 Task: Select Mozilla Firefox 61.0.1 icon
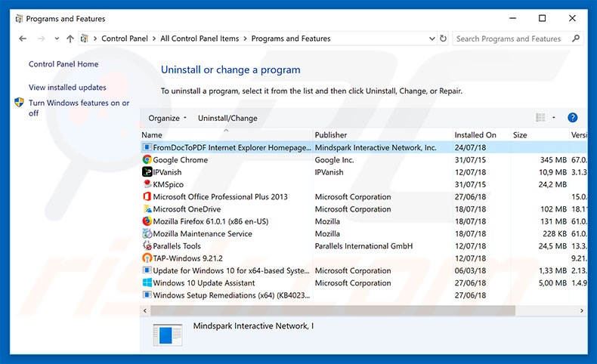(147, 221)
